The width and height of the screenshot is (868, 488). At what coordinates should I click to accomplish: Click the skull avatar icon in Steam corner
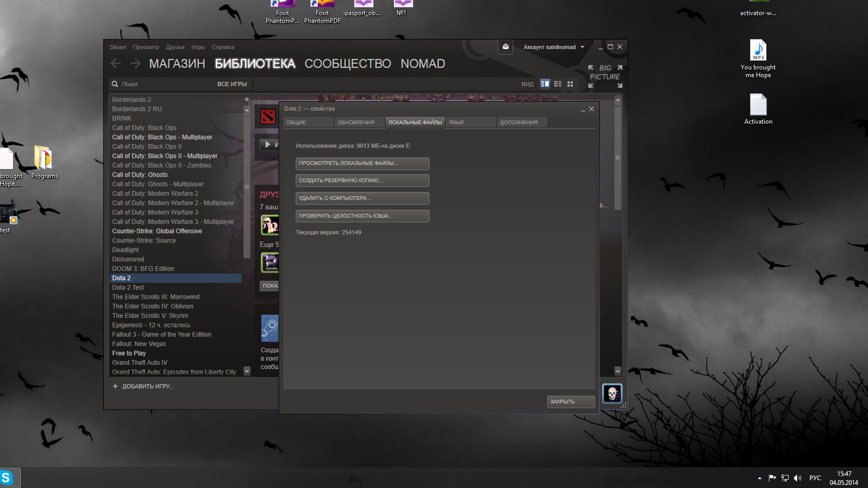612,393
